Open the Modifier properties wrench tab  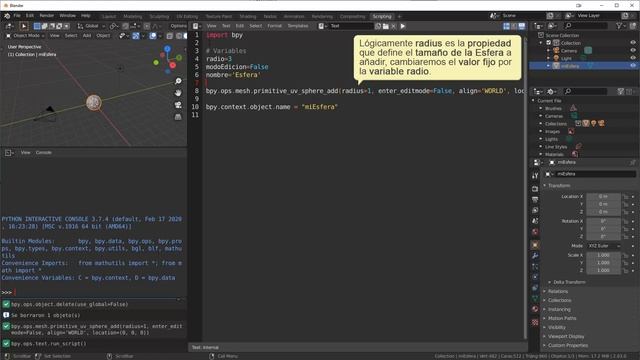[535, 256]
